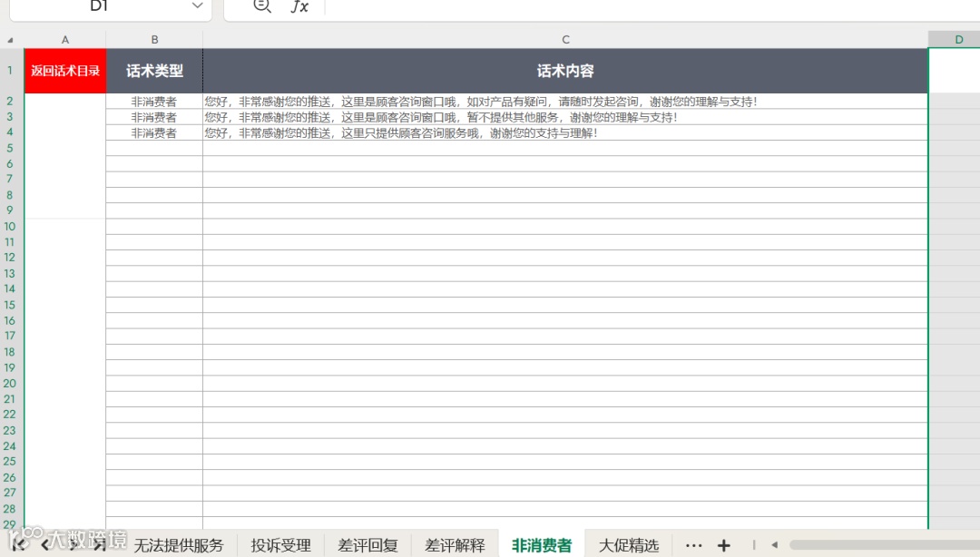Screen dimensions: 980x557
Task: Select row header 25
Action: coord(10,462)
